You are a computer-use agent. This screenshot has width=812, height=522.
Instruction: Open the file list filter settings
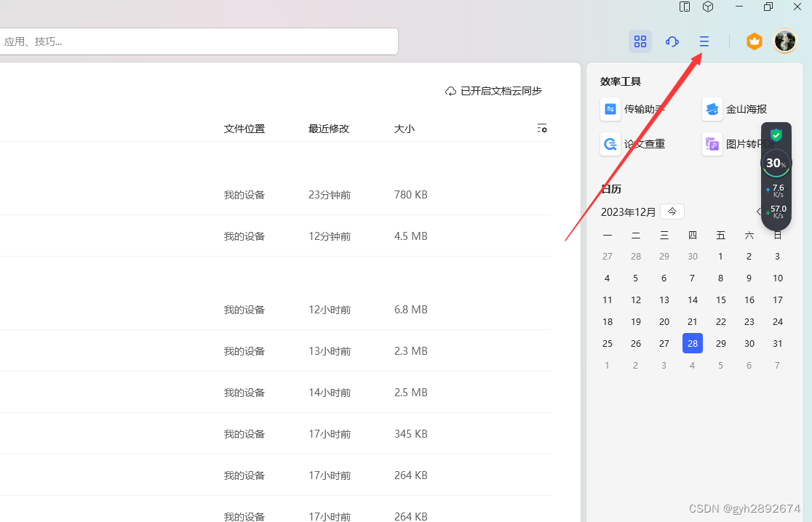click(x=542, y=128)
